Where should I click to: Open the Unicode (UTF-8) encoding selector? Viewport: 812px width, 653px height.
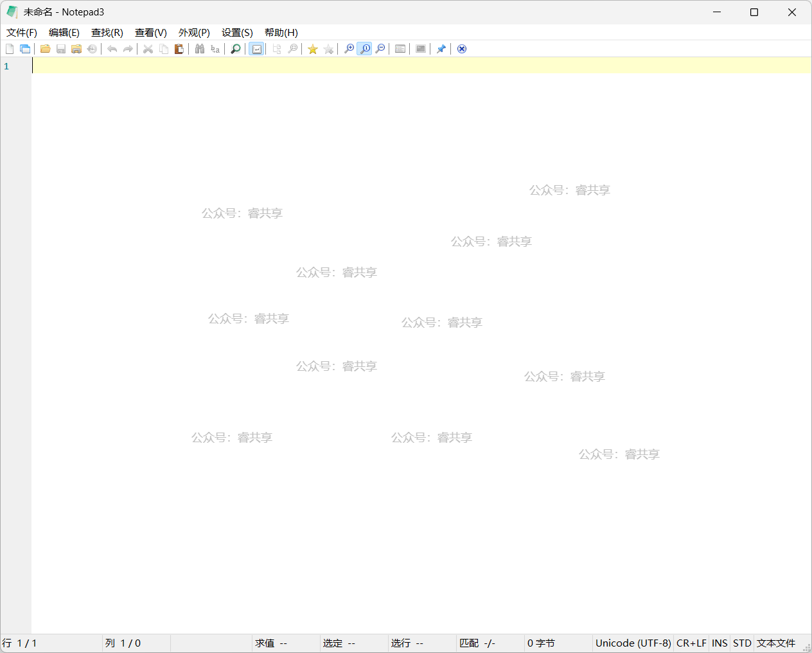[633, 643]
